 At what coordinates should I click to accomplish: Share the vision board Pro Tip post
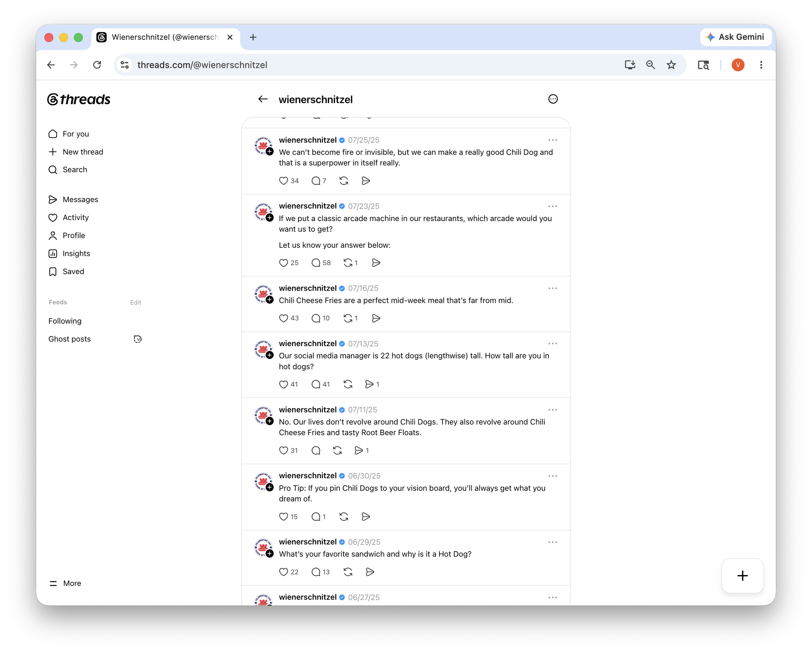[x=366, y=516]
